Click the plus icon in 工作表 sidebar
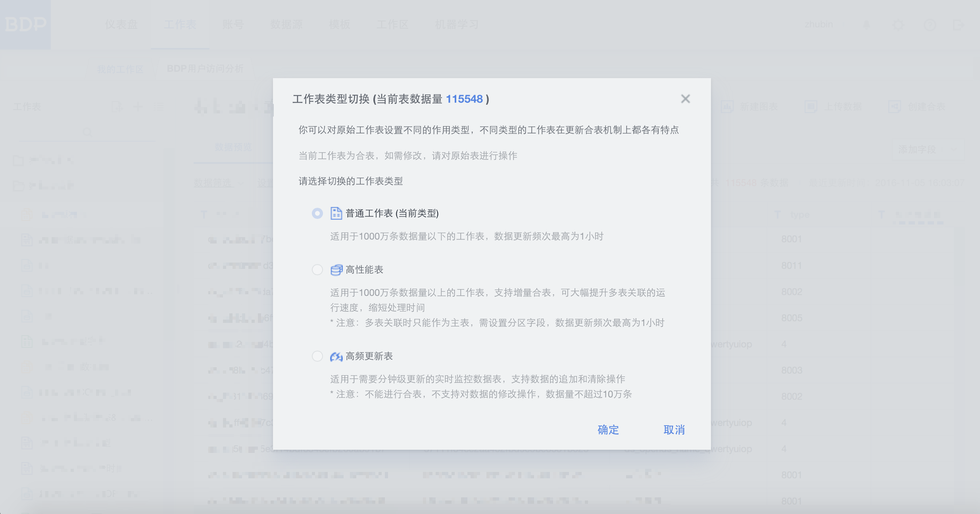This screenshot has height=514, width=980. [x=138, y=106]
